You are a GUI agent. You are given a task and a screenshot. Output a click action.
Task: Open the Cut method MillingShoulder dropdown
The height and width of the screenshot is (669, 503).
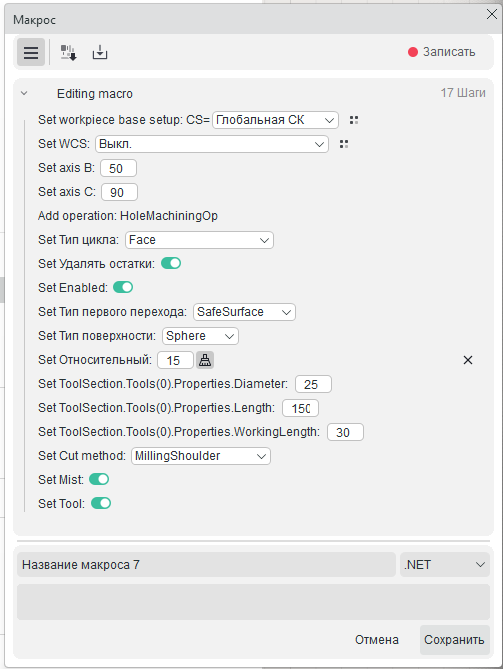pyautogui.click(x=201, y=456)
